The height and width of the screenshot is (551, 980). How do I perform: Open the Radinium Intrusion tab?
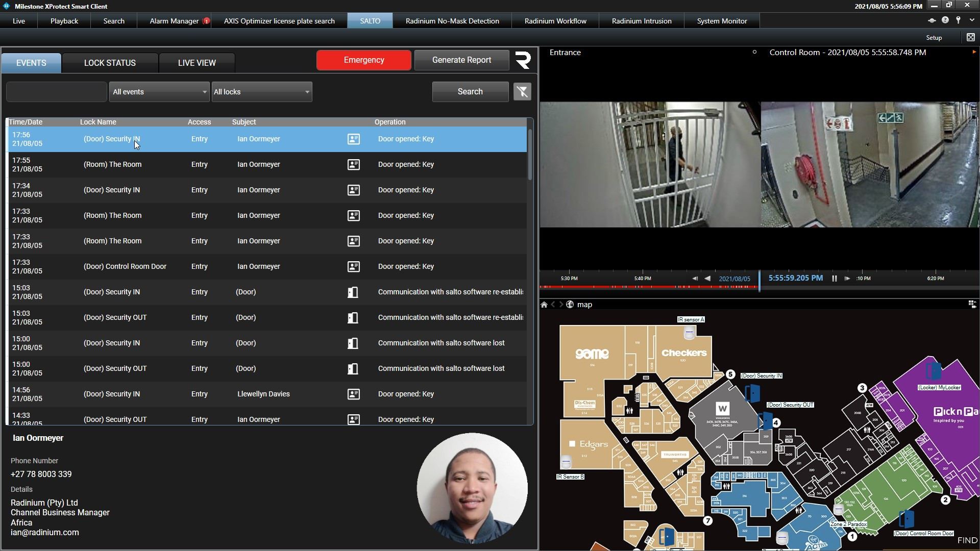[x=642, y=21]
